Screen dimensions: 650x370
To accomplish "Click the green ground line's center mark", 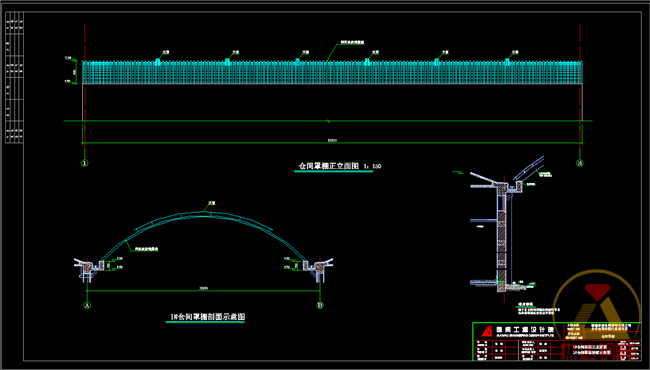I will pyautogui.click(x=328, y=121).
